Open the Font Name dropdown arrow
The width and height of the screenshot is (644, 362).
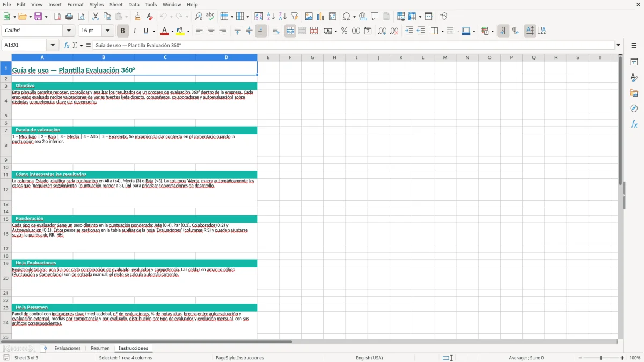click(69, 31)
